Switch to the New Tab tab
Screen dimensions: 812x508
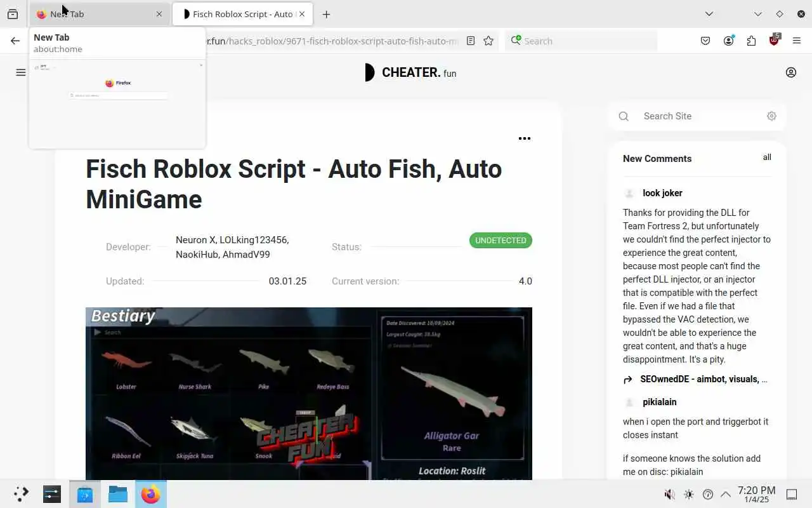click(x=99, y=14)
